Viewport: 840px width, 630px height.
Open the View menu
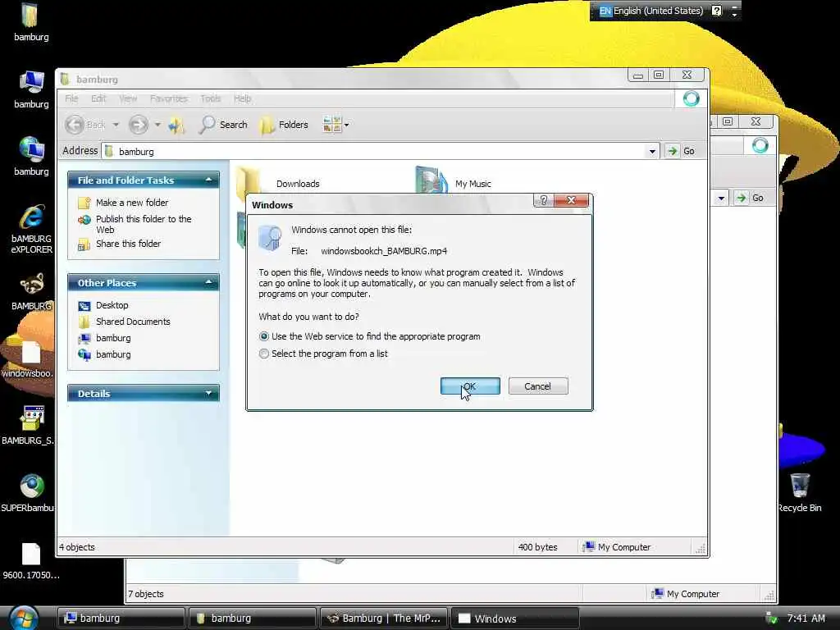[128, 98]
